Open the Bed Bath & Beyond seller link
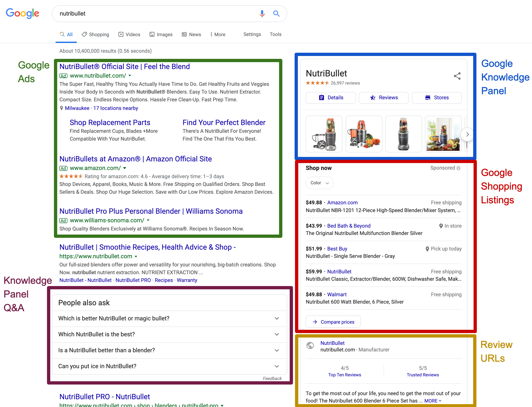The image size is (532, 407). [x=349, y=226]
